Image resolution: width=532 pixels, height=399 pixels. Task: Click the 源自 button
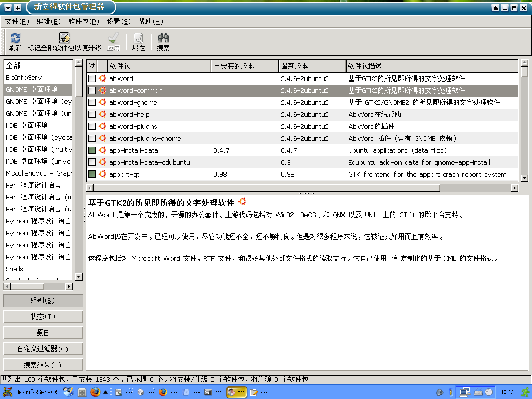43,332
